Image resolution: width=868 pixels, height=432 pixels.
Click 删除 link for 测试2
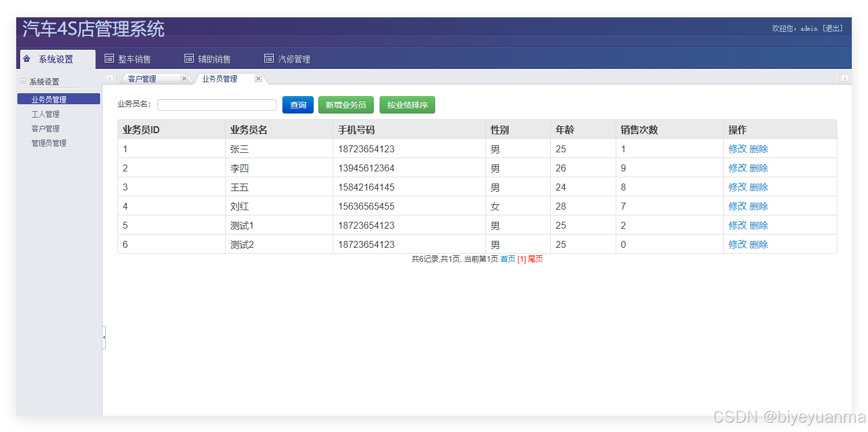pos(759,244)
